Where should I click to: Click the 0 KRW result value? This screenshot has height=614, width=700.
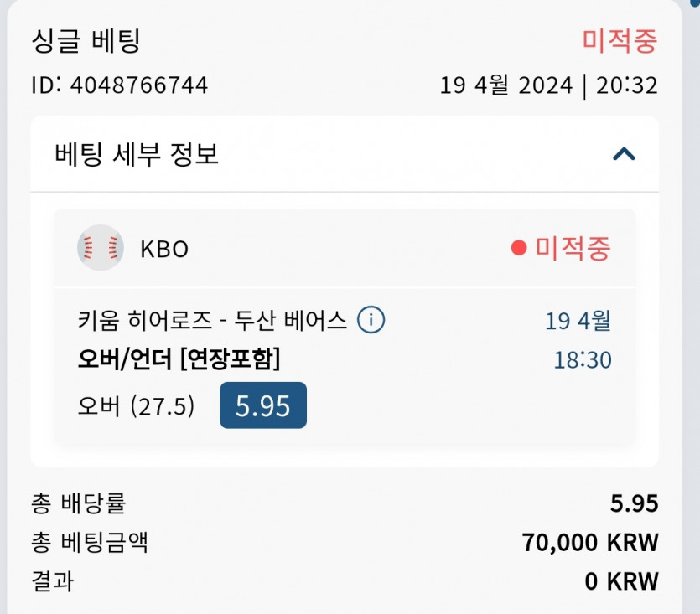[621, 581]
